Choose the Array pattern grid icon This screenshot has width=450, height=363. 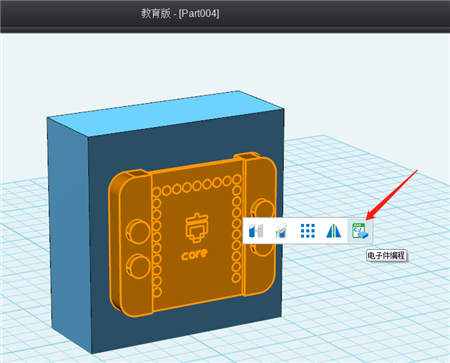point(308,231)
